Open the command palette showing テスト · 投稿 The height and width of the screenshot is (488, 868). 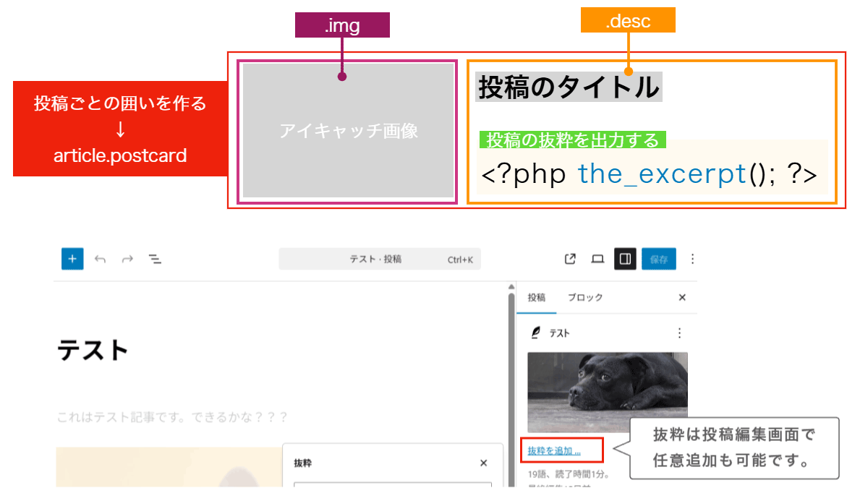(379, 259)
